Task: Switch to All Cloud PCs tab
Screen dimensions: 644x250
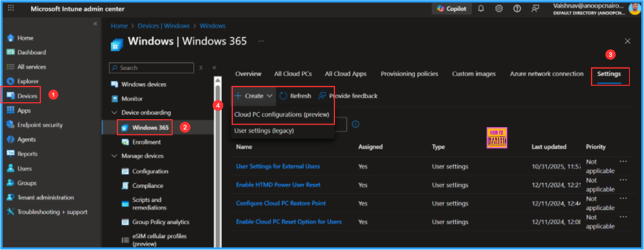Action: (x=293, y=74)
